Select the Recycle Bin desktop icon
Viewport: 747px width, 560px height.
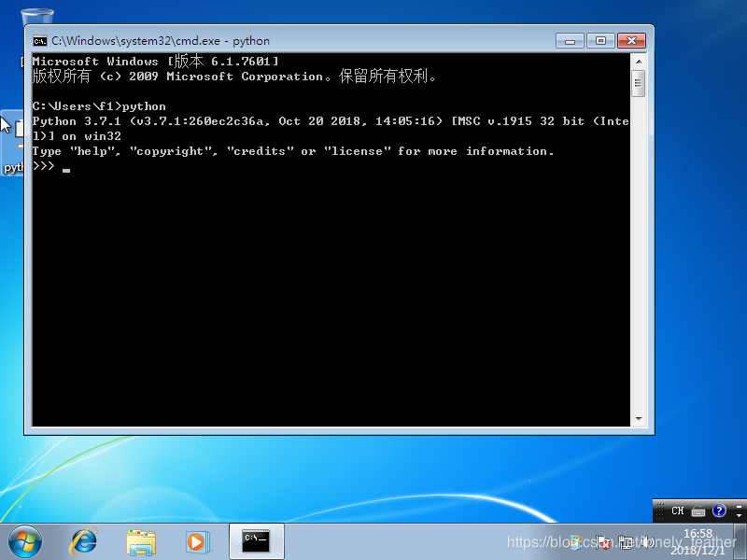(x=37, y=17)
